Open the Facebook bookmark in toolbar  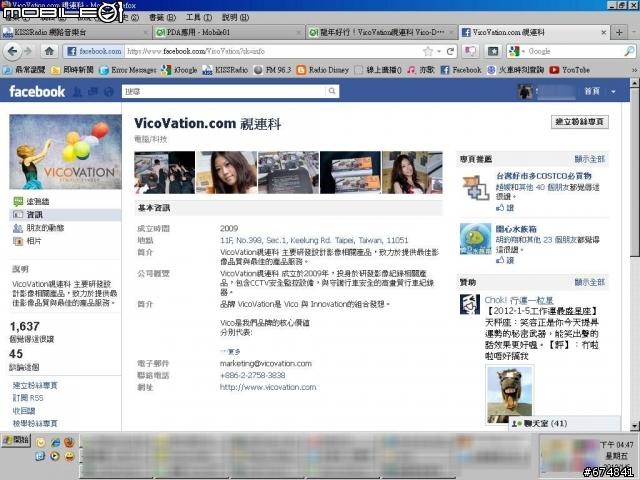tap(461, 70)
